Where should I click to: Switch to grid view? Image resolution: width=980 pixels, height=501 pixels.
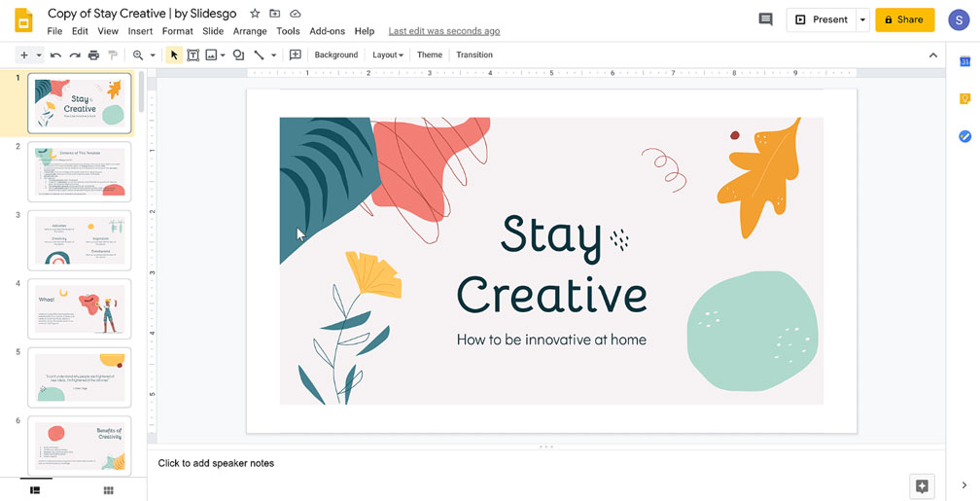tap(109, 490)
